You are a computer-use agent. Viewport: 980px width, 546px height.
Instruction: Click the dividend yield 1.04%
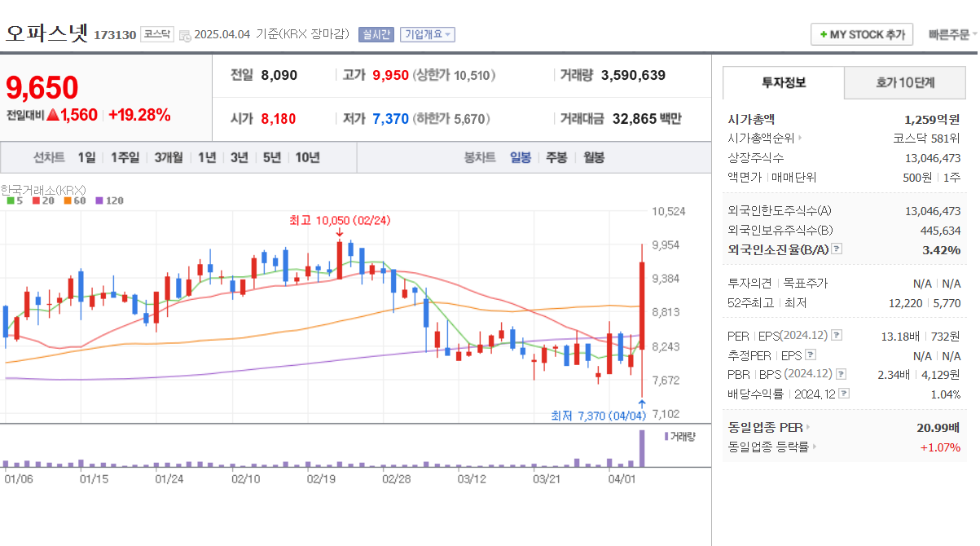coord(945,394)
